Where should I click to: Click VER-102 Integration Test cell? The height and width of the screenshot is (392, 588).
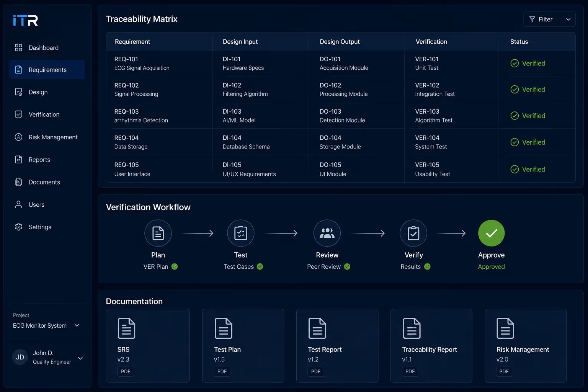[452, 89]
